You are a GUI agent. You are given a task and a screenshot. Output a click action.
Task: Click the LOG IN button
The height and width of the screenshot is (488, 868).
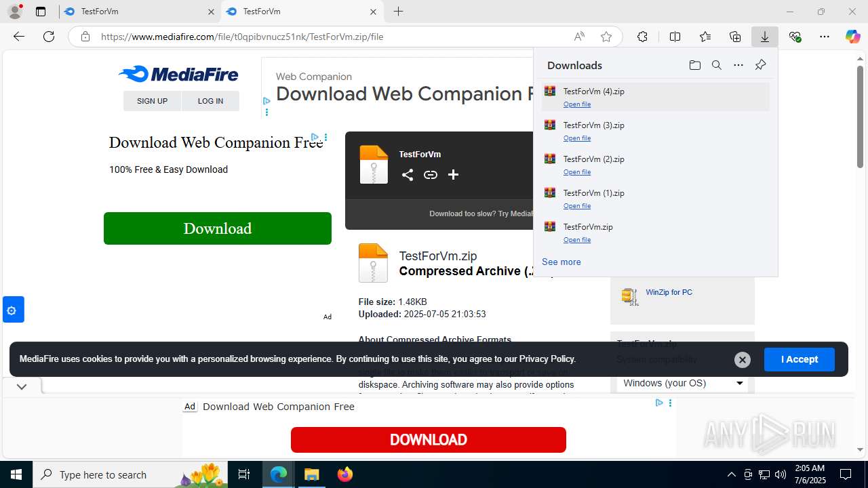210,101
